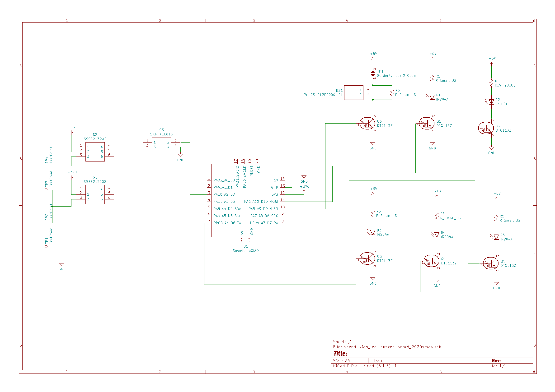Select the Q1 transistor symbol
555x392 pixels.
click(427, 124)
